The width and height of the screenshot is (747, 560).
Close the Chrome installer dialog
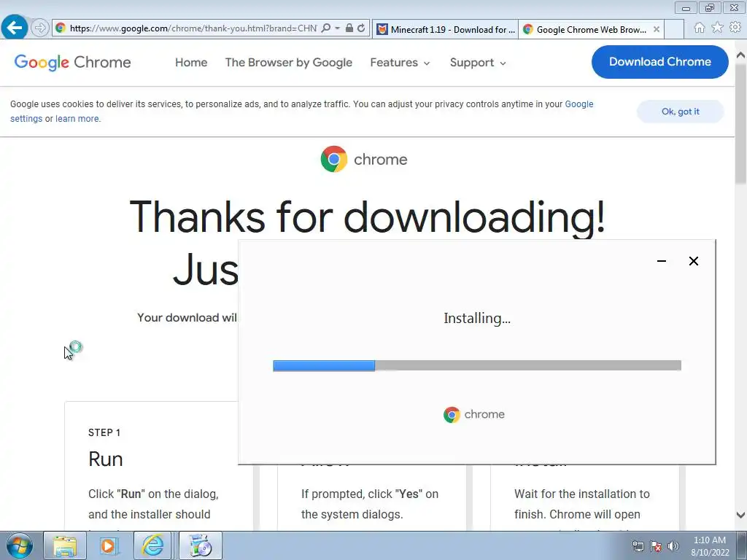coord(694,261)
